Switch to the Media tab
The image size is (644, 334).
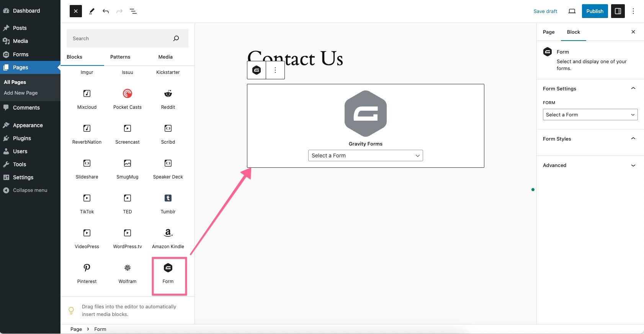click(x=165, y=57)
